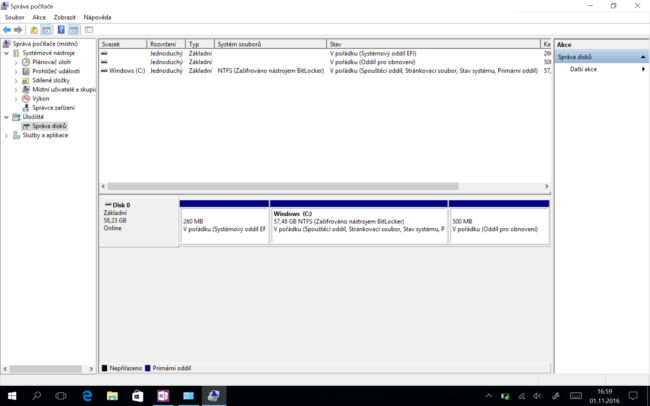Expand the Výkon node
650x406 pixels.
click(16, 99)
